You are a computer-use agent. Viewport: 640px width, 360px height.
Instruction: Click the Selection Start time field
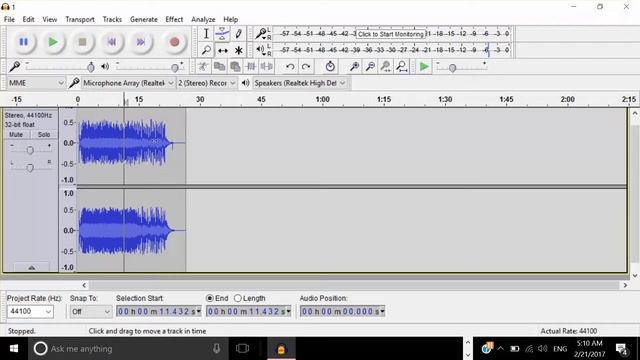(159, 311)
